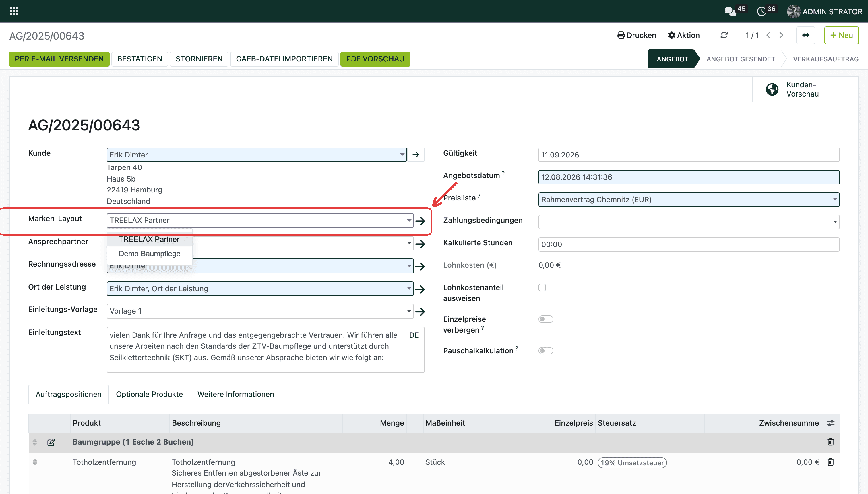This screenshot has width=868, height=494.
Task: Open the Marken-Layout record arrow
Action: [420, 221]
